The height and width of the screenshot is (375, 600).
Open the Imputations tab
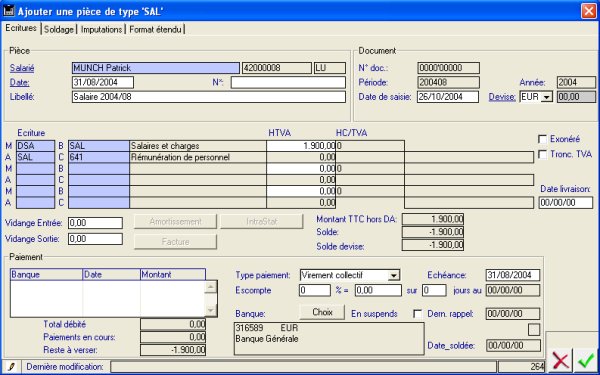[x=101, y=29]
